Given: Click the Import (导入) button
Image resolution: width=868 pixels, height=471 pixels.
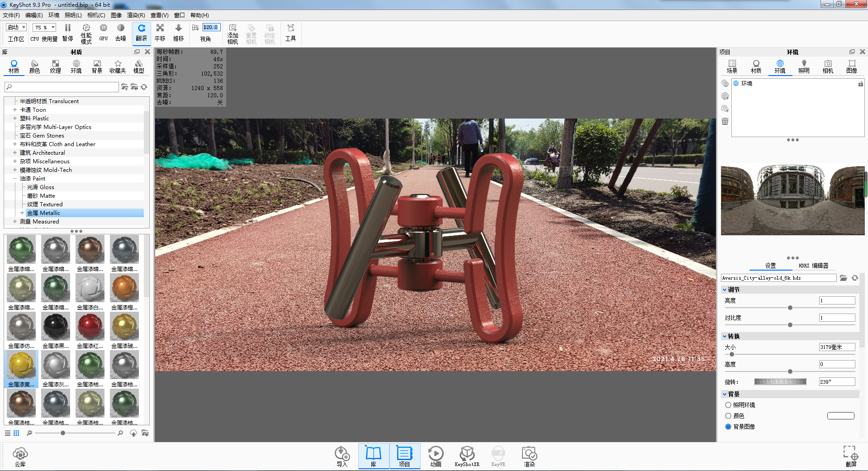Looking at the screenshot, I should point(342,457).
